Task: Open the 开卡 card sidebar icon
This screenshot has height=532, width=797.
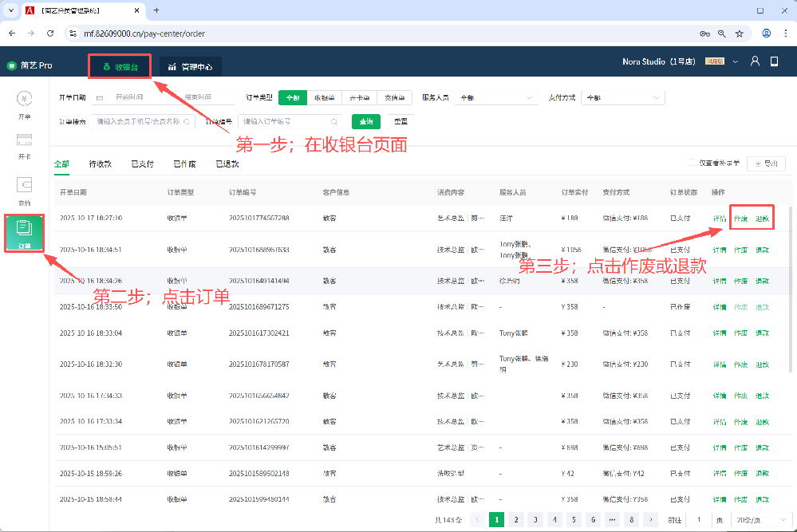Action: coord(24,144)
